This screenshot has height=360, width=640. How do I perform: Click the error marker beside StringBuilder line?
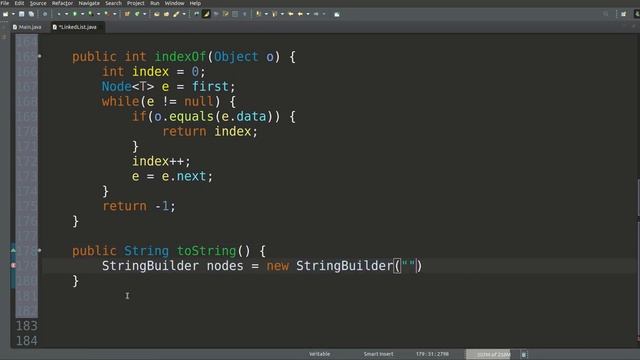(x=13, y=265)
